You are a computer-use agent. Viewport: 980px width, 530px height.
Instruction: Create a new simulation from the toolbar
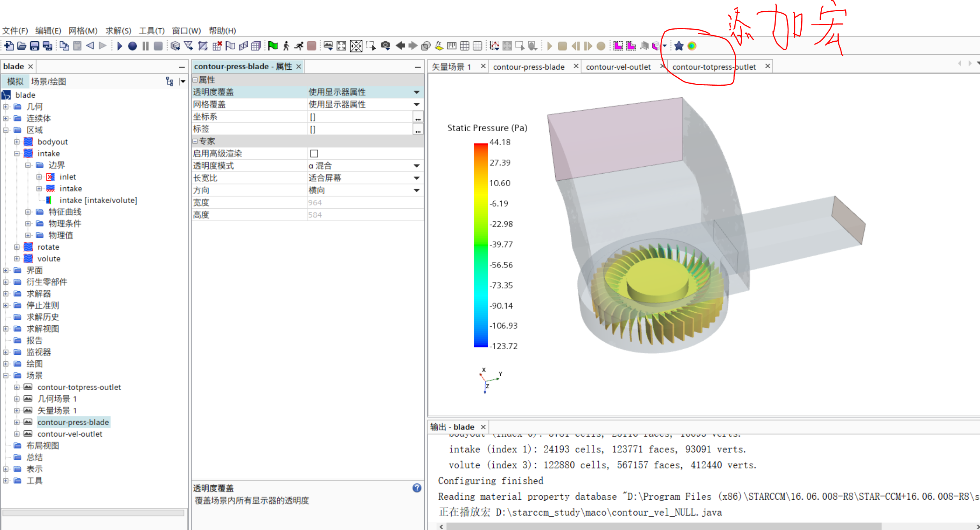click(x=9, y=46)
